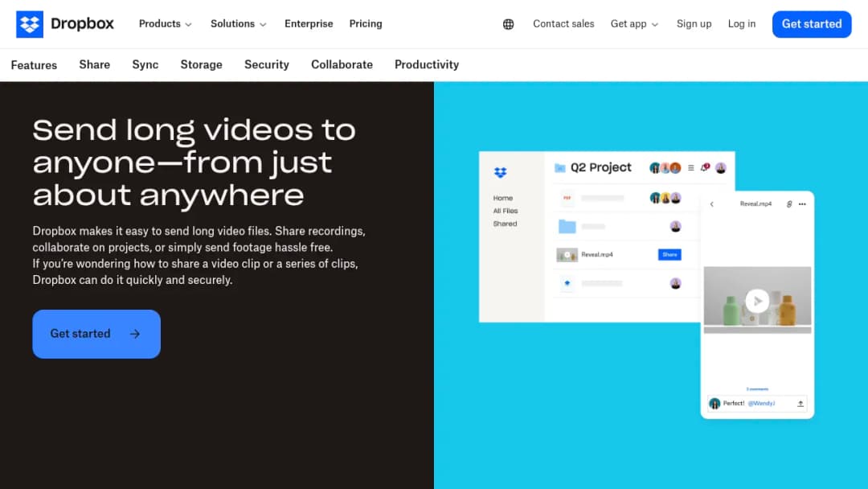Open the Pricing page
Viewport: 868px width, 489px height.
click(x=366, y=24)
